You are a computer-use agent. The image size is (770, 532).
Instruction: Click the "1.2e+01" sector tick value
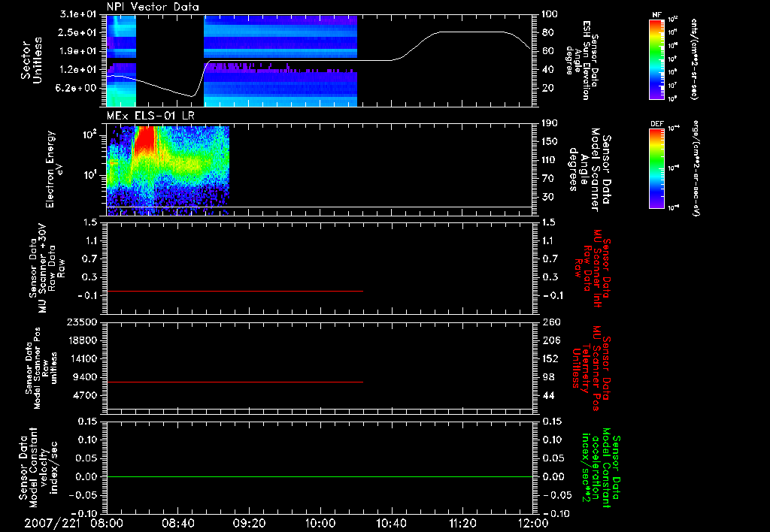78,70
